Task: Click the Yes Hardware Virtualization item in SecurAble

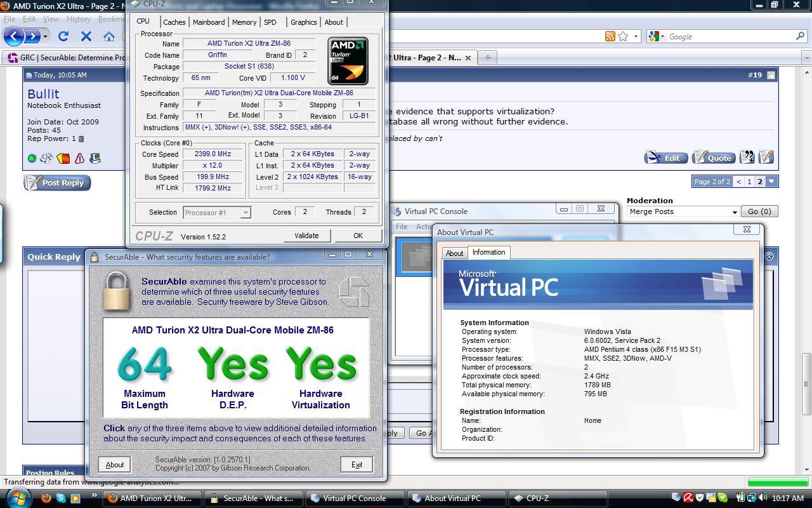Action: 321,377
